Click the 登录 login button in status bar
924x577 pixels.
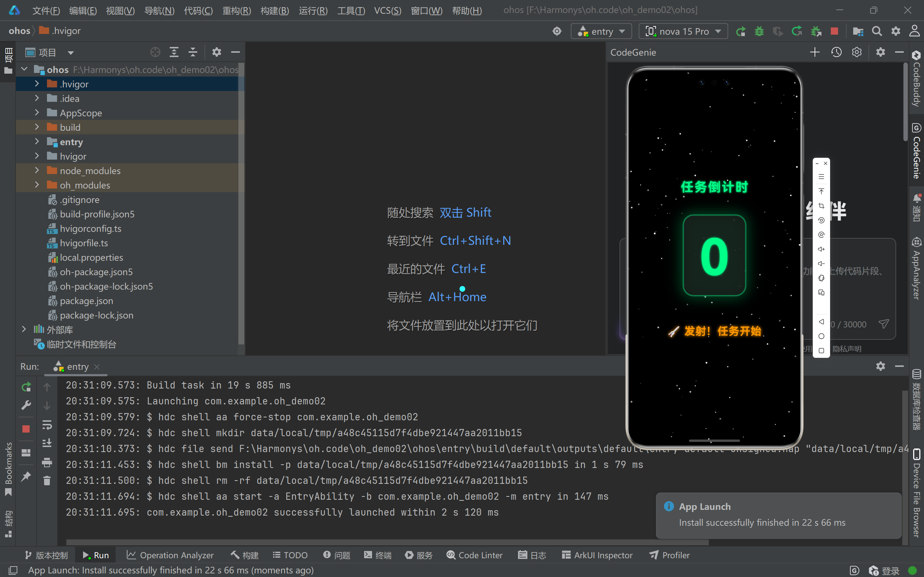(890, 571)
